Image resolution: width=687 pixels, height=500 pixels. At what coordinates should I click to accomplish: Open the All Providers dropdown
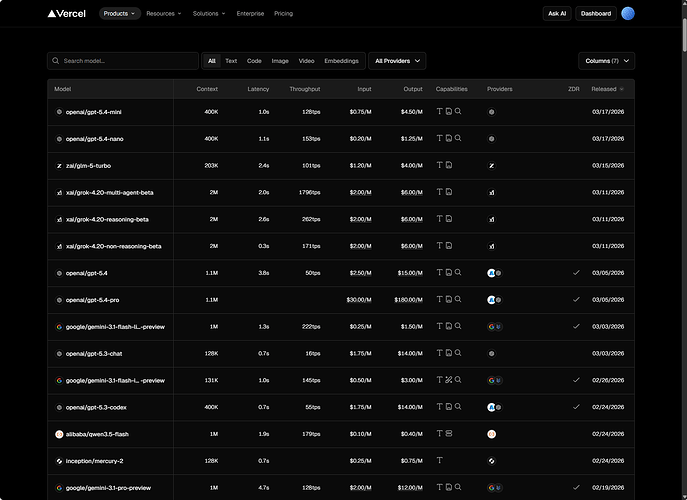click(x=397, y=61)
